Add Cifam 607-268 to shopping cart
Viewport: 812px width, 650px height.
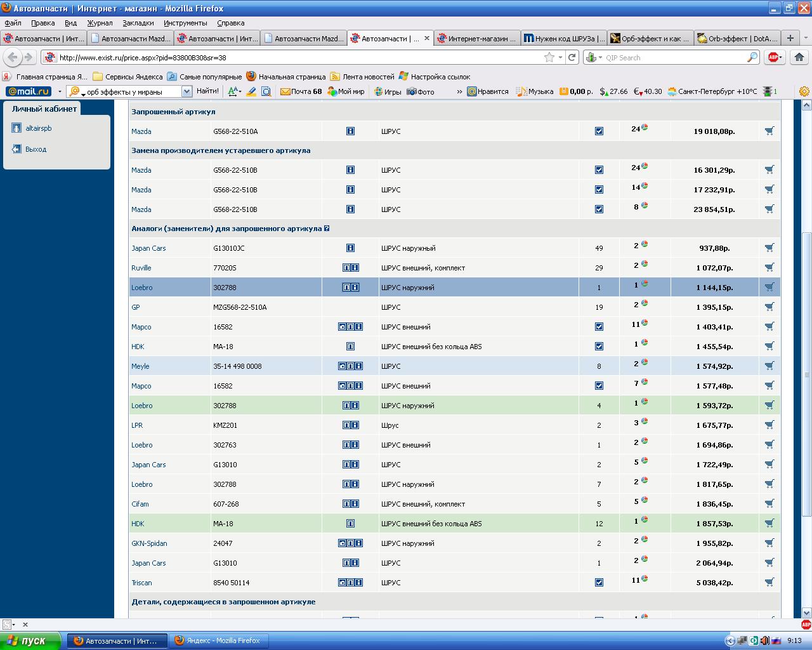769,503
